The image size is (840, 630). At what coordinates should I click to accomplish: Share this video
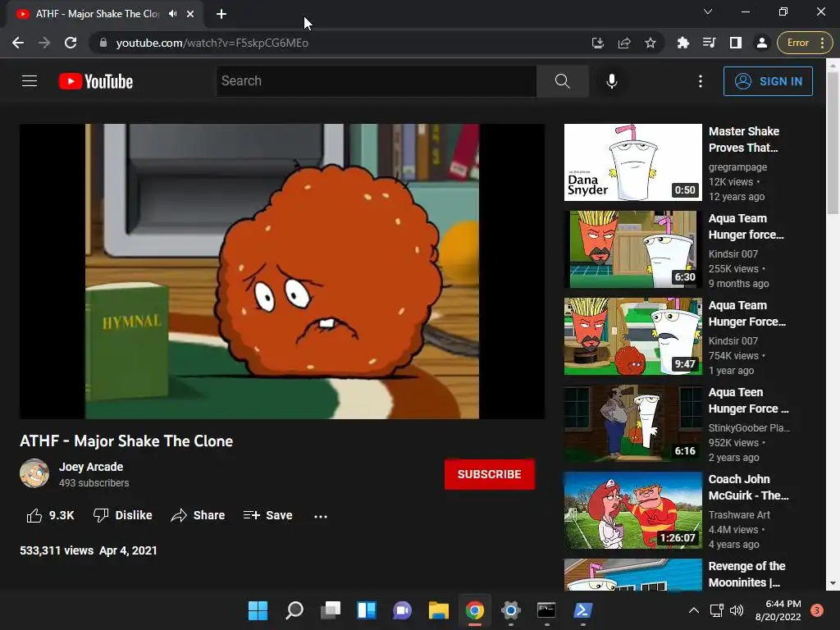(x=198, y=515)
